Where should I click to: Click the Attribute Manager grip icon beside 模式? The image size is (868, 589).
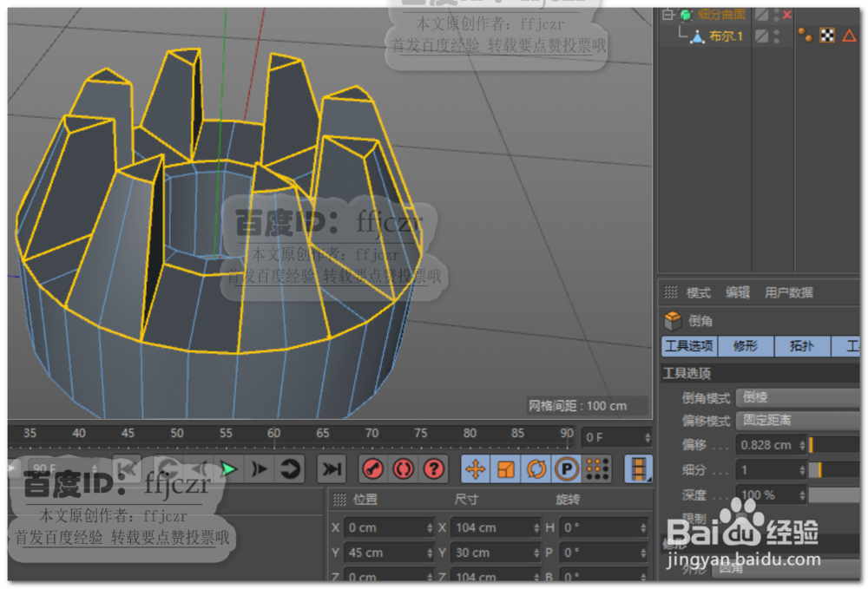tap(670, 292)
